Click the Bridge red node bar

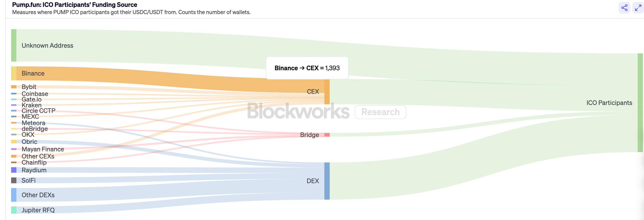[327, 135]
